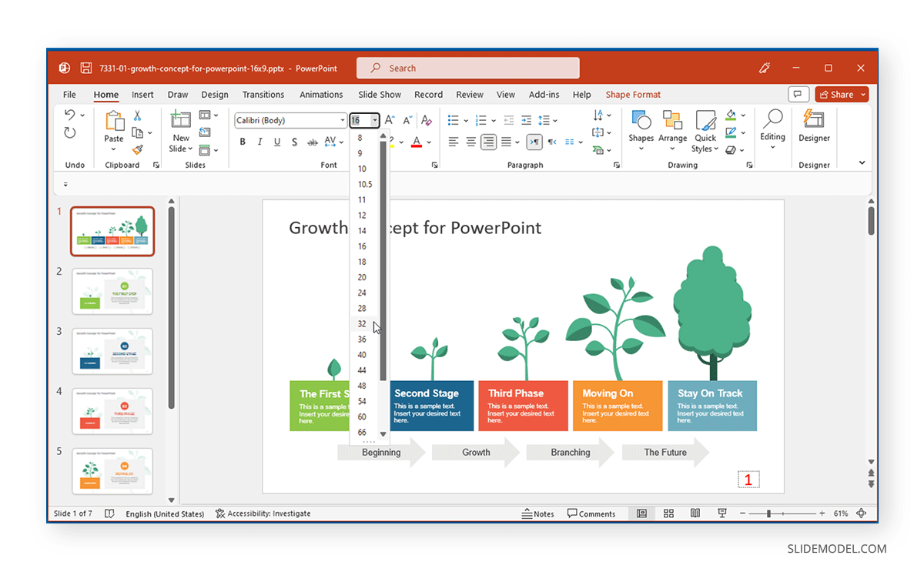
Task: Click the Share button
Action: pos(842,94)
